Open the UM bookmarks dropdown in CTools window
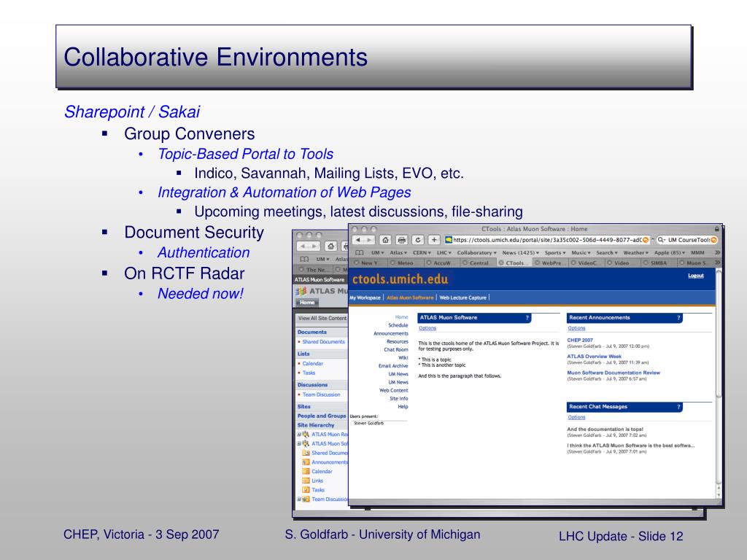This screenshot has width=747, height=560. (377, 253)
